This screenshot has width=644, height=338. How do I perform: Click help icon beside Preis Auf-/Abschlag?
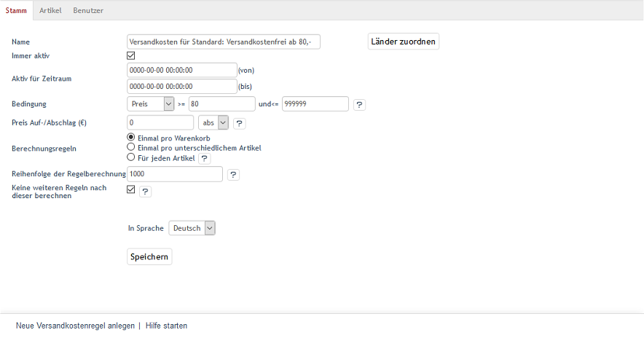pos(239,123)
